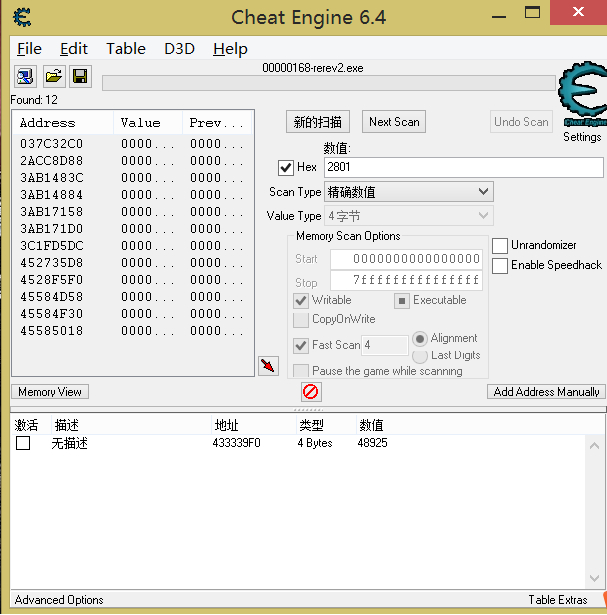Click the Stop address field
The height and width of the screenshot is (615, 607).
pyautogui.click(x=406, y=280)
